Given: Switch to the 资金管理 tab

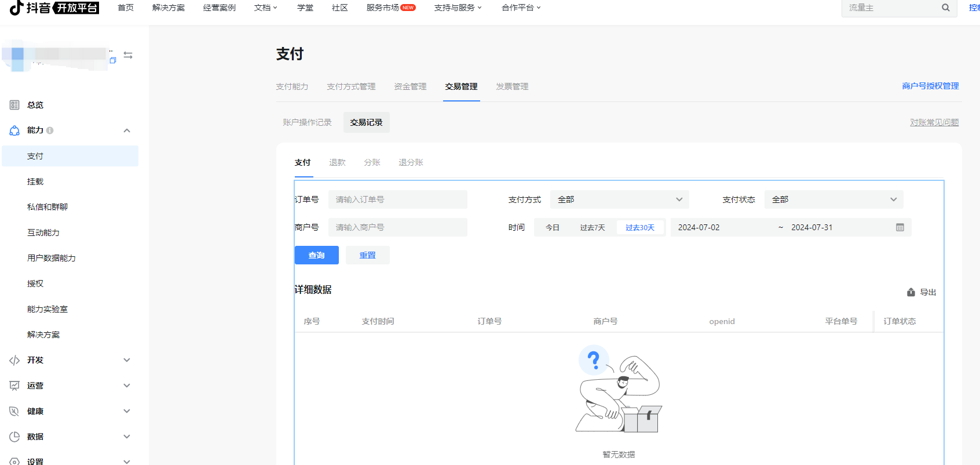Looking at the screenshot, I should pos(410,86).
